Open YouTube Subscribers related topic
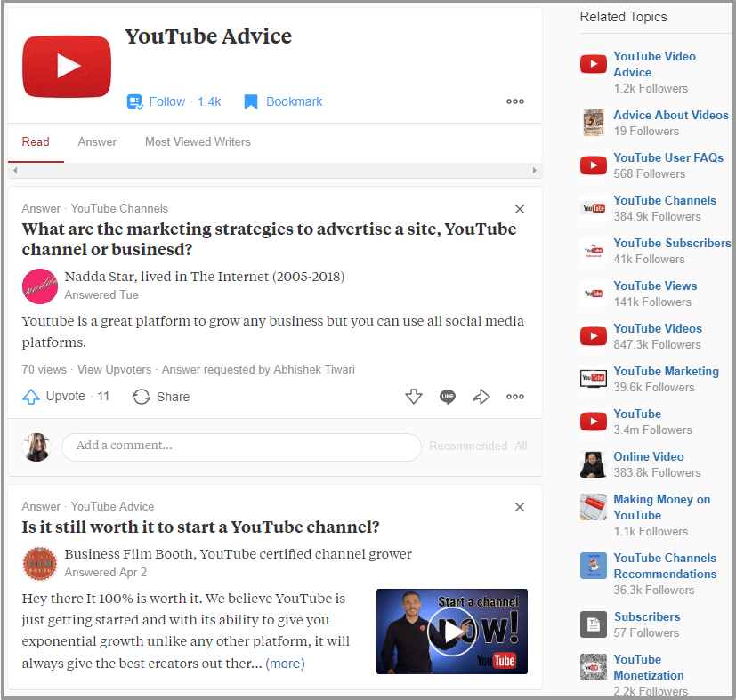Image resolution: width=736 pixels, height=700 pixels. (x=672, y=243)
